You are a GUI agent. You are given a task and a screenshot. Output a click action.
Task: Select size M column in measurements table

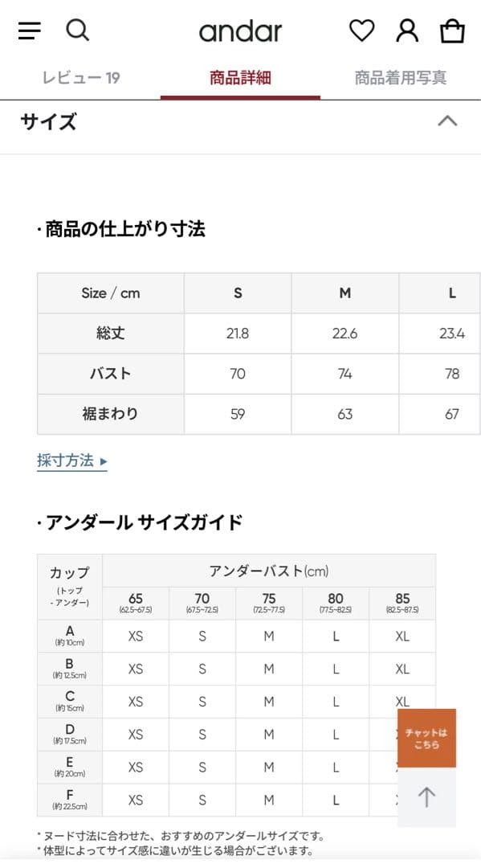pyautogui.click(x=345, y=293)
